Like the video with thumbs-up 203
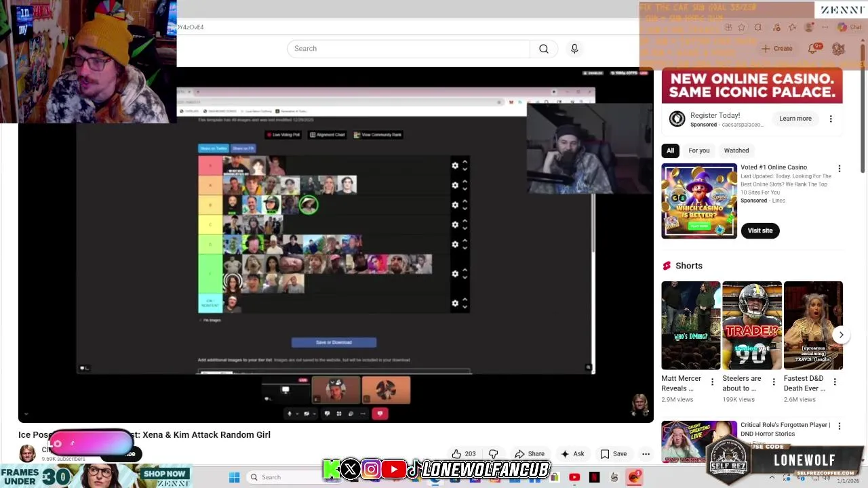The image size is (868, 488). 464,454
